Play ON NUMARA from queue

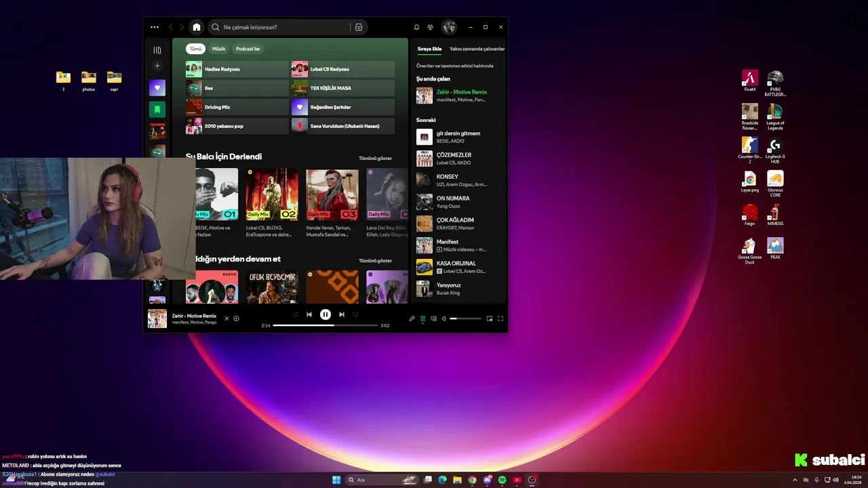458,202
